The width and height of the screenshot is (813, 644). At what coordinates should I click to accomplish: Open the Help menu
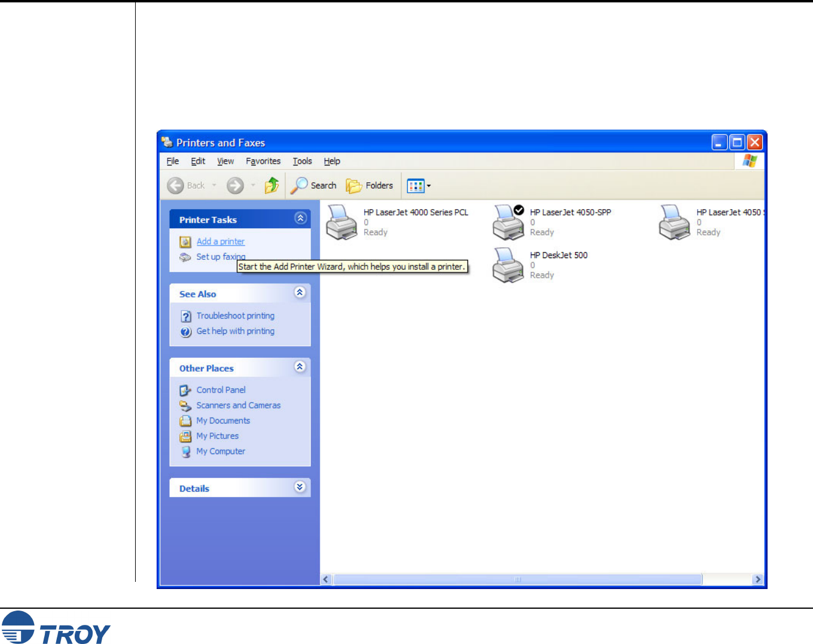(x=332, y=161)
